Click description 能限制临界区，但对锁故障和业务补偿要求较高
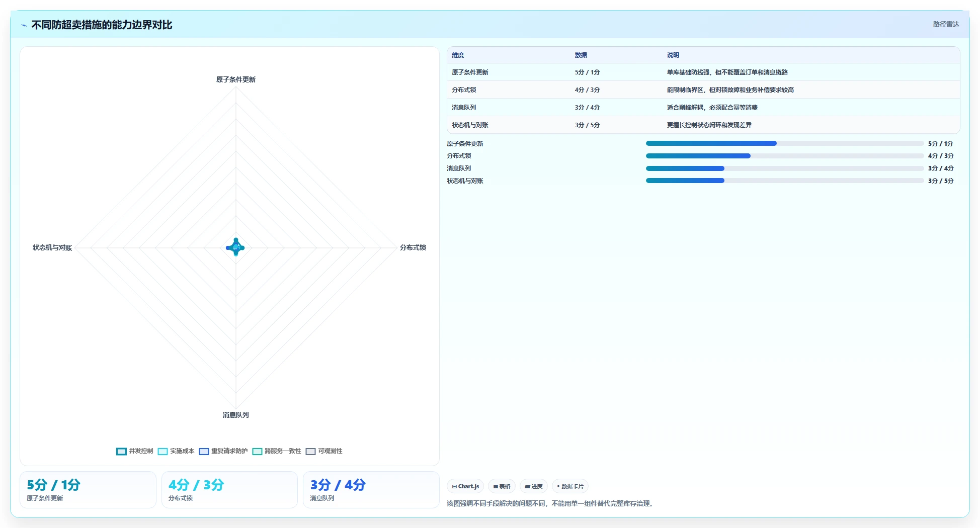The image size is (980, 528). click(x=730, y=90)
